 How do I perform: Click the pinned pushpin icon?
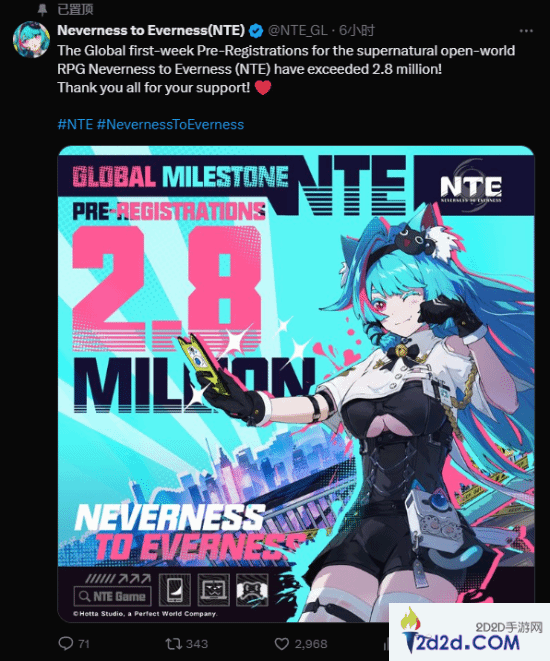pyautogui.click(x=42, y=9)
